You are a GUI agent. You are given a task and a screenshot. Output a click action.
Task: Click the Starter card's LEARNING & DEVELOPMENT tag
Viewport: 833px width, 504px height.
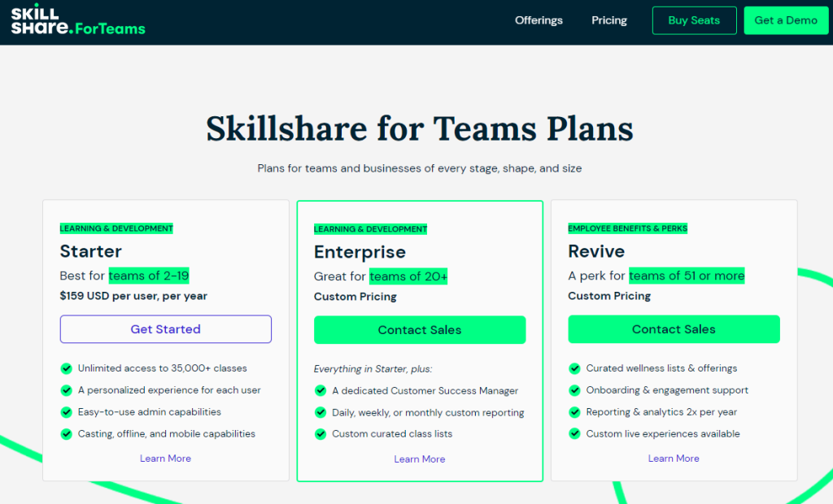coord(116,228)
